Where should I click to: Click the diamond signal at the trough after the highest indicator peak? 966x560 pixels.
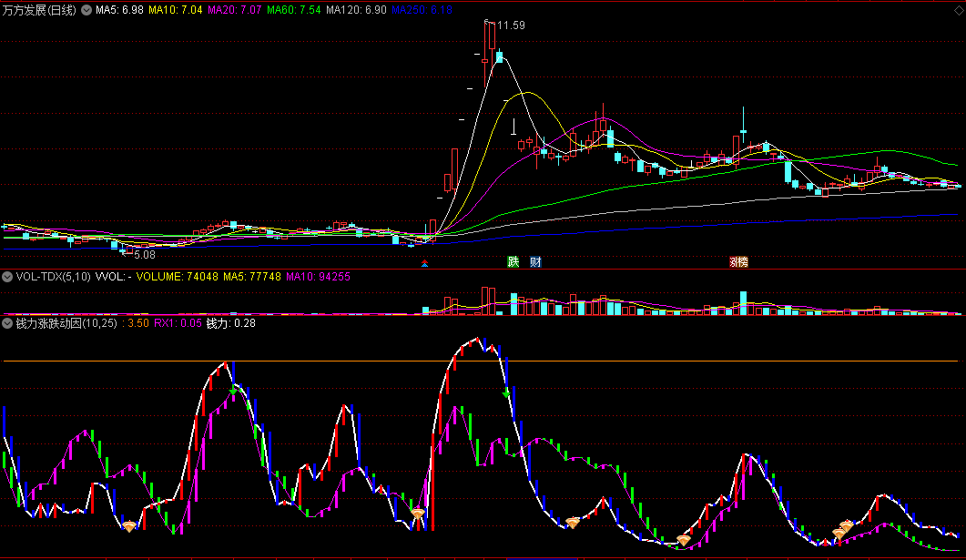click(x=573, y=523)
